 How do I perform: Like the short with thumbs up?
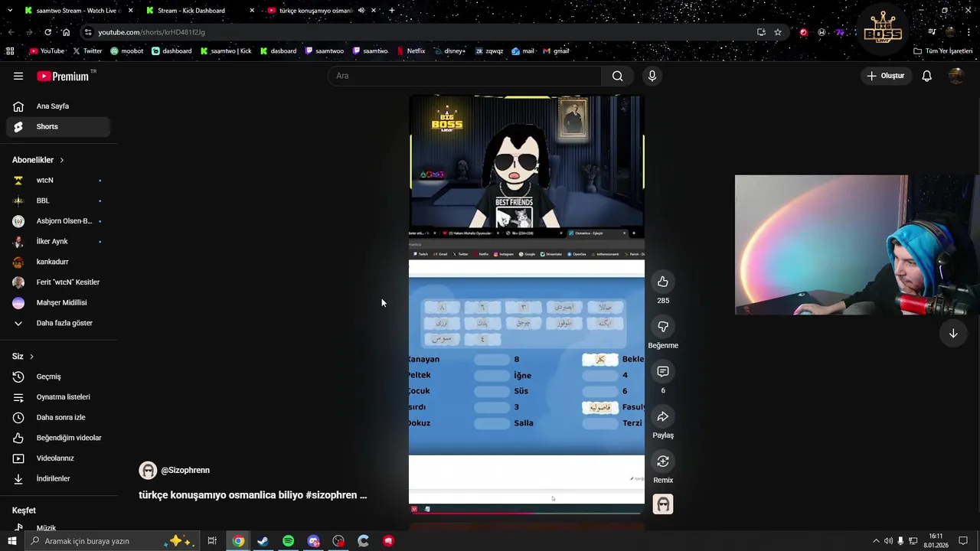[x=663, y=282]
